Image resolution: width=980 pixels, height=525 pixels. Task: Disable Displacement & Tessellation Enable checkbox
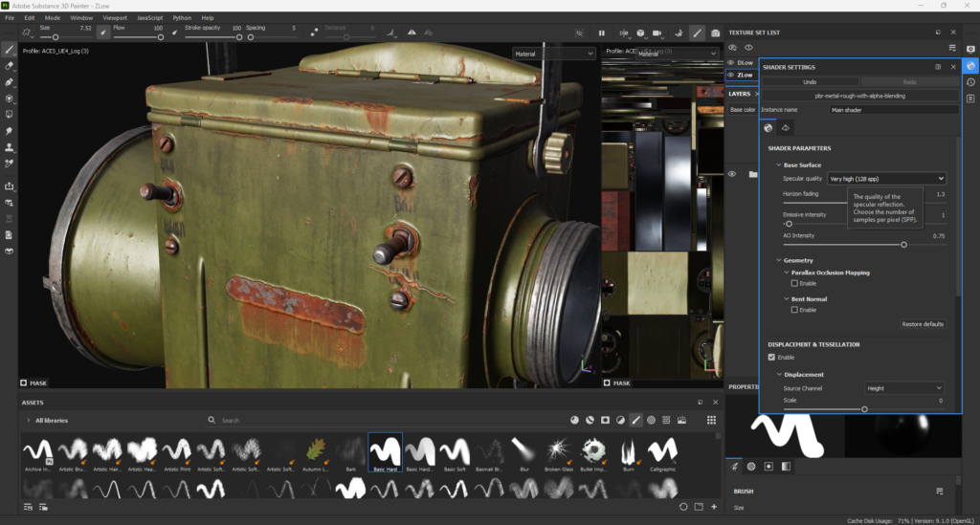click(x=772, y=358)
